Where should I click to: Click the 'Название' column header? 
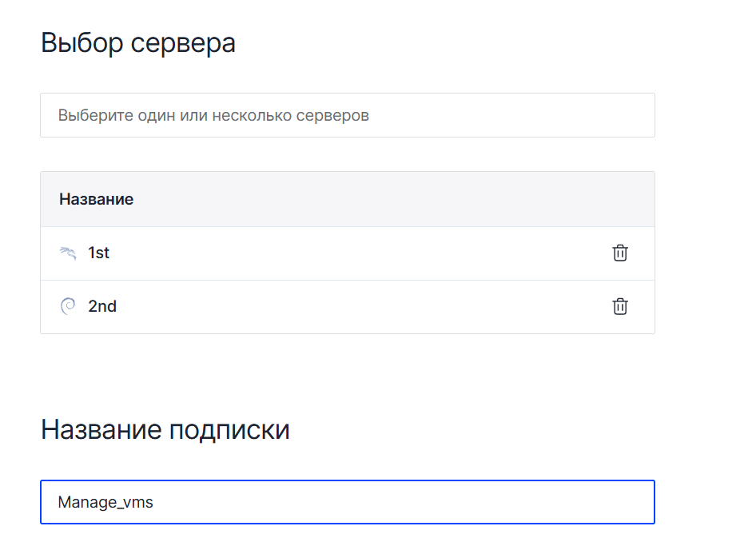click(x=96, y=199)
